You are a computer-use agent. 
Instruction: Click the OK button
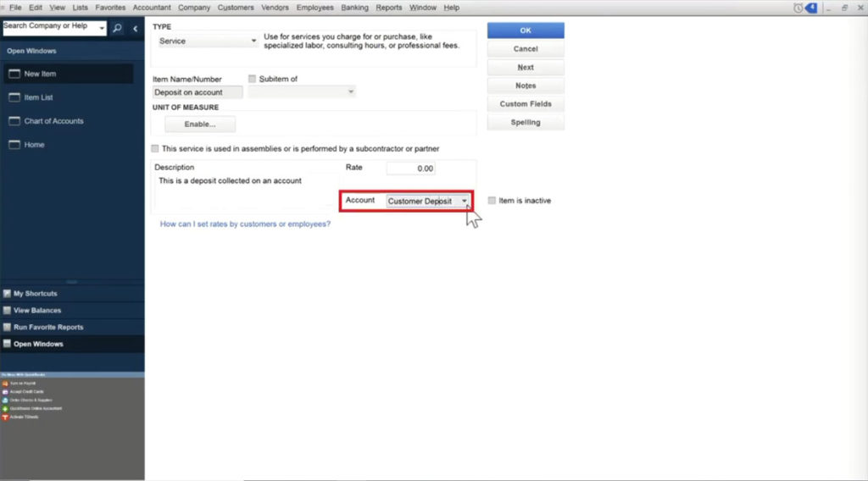tap(525, 30)
